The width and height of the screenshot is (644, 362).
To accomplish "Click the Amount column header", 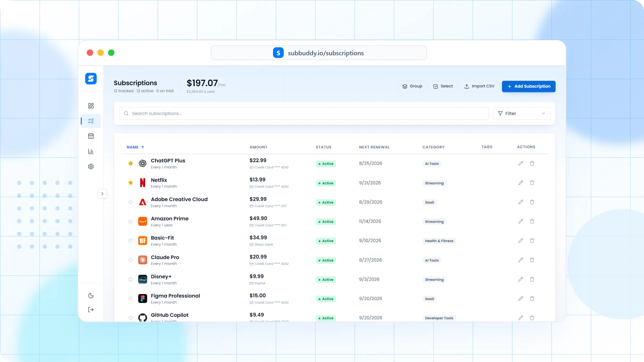I will tap(258, 147).
